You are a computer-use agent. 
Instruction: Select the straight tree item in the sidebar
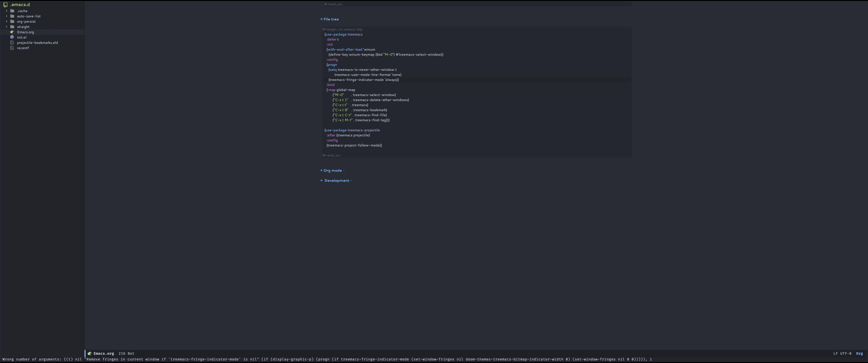(23, 27)
